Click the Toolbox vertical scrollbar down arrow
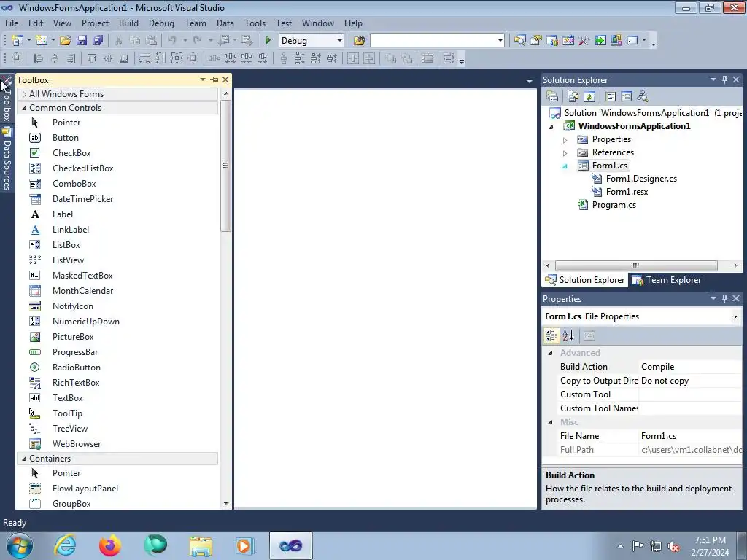The image size is (747, 560). tap(226, 503)
